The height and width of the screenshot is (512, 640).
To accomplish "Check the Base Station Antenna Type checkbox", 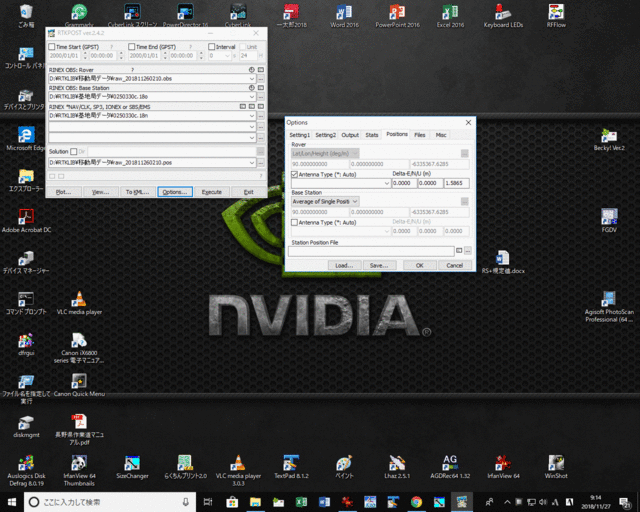I will coord(294,223).
